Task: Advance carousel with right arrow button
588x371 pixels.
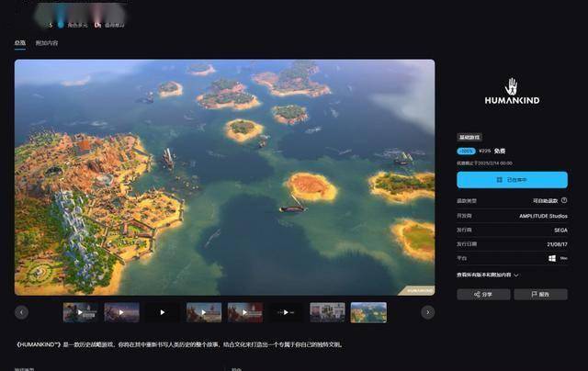Action: pos(428,312)
